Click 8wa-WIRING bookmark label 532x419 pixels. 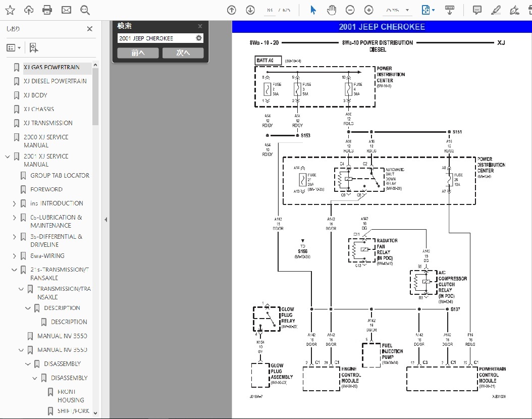47,256
